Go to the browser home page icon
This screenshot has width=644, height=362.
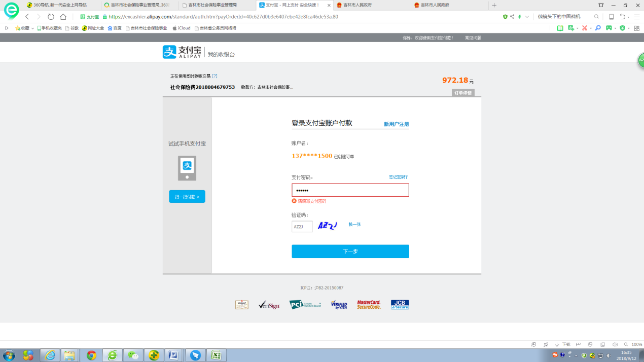[63, 17]
